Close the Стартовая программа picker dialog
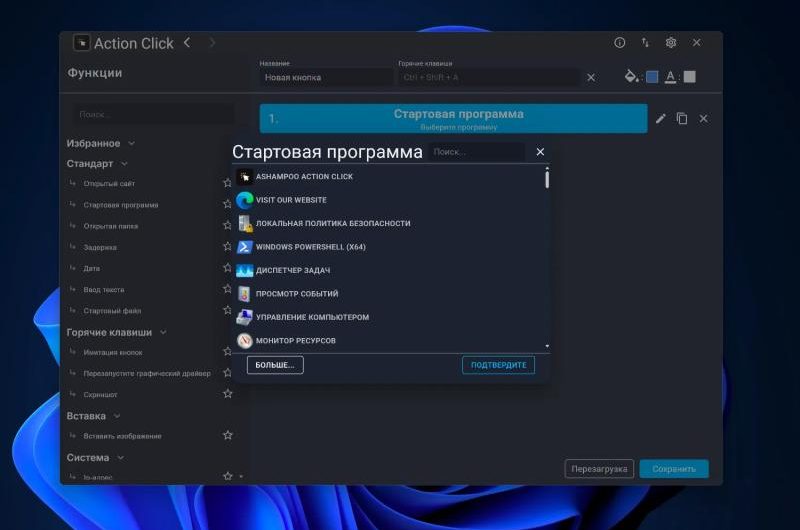Screen dimensions: 800x530 click(540, 152)
